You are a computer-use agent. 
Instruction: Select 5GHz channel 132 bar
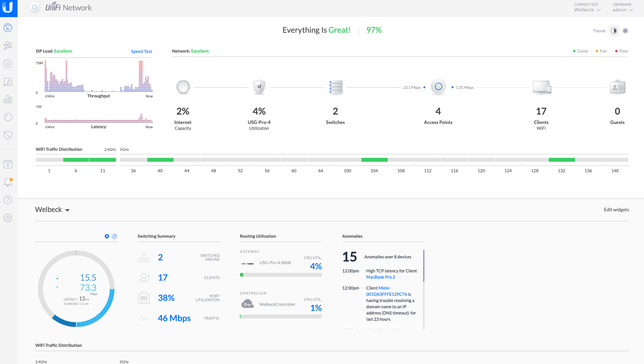tap(561, 160)
